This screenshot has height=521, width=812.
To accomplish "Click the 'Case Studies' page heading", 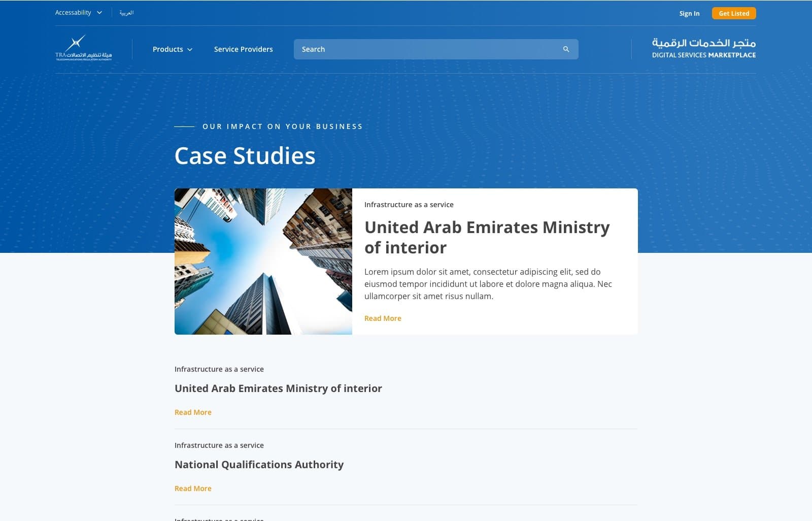I will click(245, 155).
